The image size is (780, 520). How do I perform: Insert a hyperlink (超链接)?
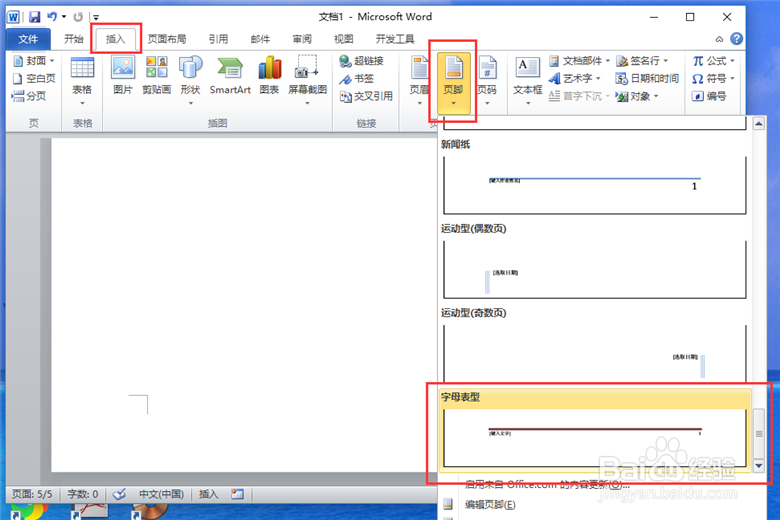click(362, 61)
